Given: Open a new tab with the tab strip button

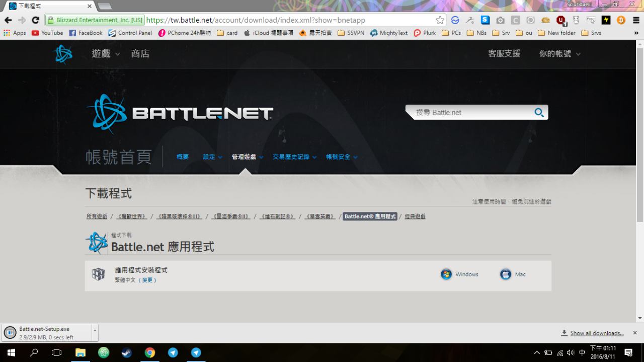Looking at the screenshot, I should (x=105, y=6).
